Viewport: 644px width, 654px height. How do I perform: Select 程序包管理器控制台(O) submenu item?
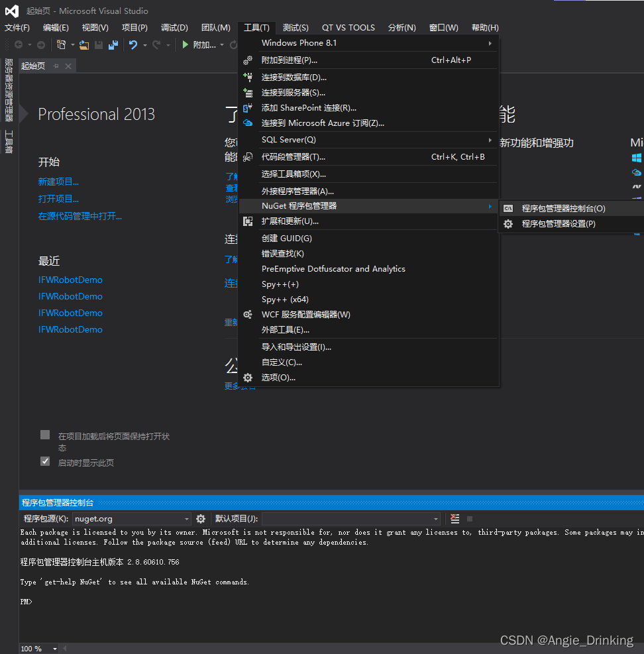click(571, 209)
